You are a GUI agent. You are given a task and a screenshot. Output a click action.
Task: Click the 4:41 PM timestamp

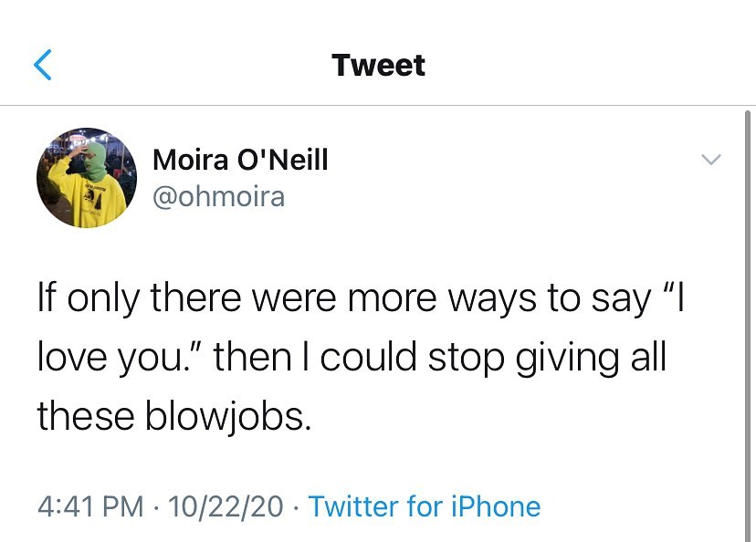click(x=92, y=506)
